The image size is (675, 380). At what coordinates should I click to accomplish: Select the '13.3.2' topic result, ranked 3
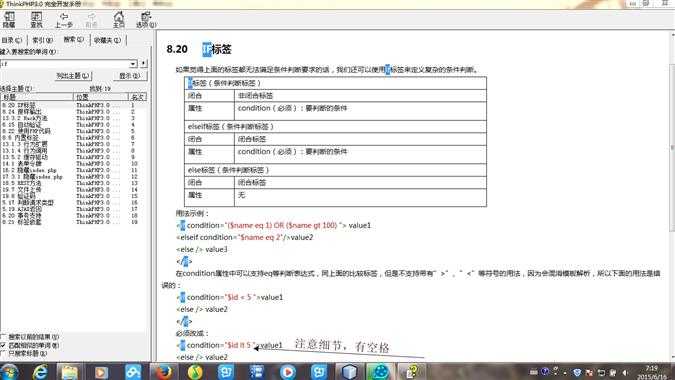[74, 118]
